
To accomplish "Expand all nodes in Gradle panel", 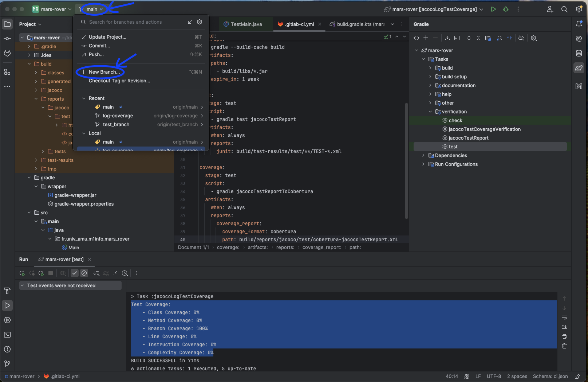I will 469,38.
